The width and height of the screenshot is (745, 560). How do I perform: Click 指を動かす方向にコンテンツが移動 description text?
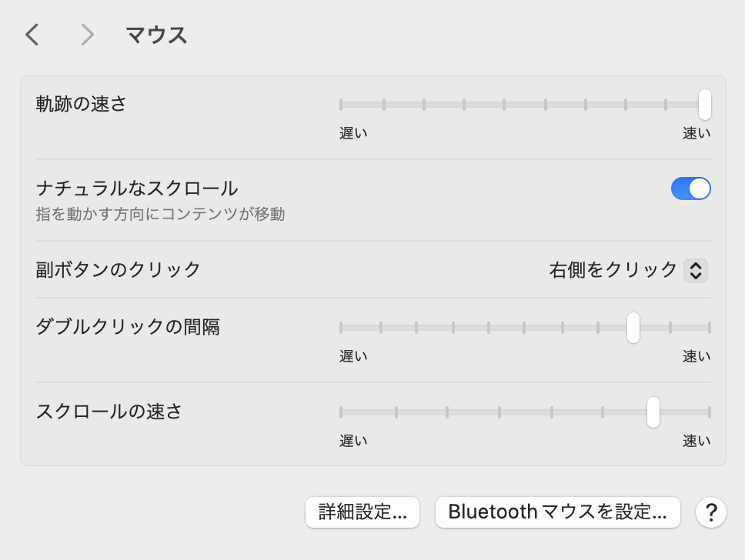pos(160,214)
